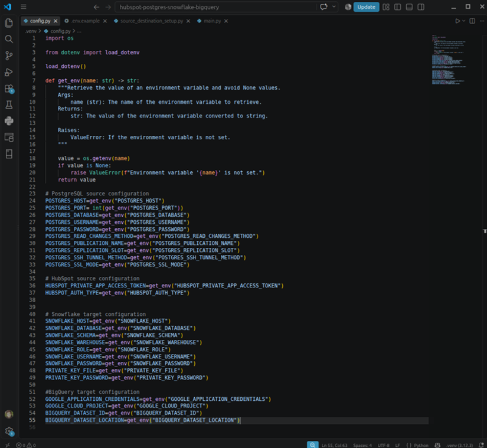Viewport: 487px width, 448px height.
Task: Click the '# Snowflake target configuration' comment
Action: click(96, 314)
